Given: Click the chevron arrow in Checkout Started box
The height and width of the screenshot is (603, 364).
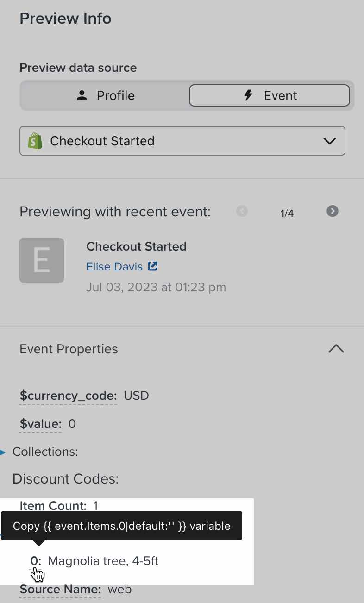Looking at the screenshot, I should click(x=329, y=141).
